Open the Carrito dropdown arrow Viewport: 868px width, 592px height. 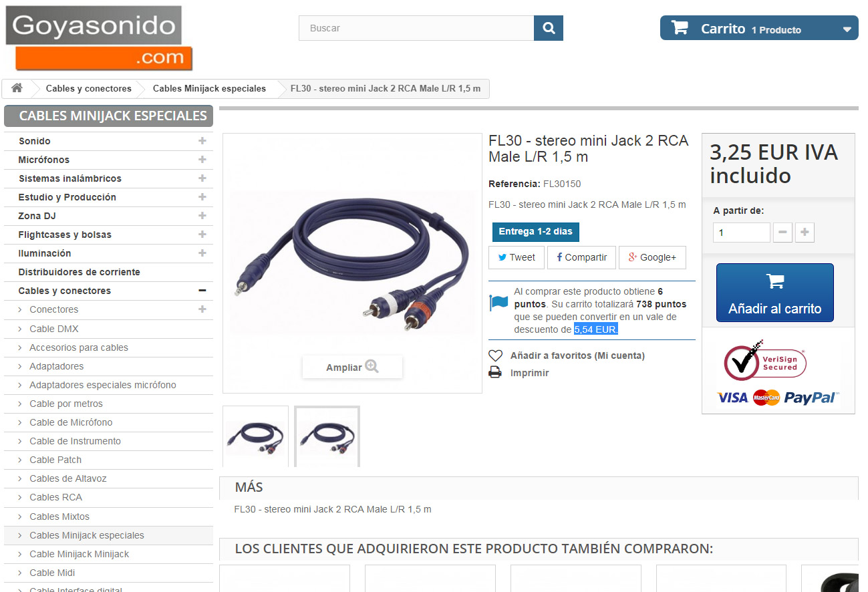click(x=847, y=29)
